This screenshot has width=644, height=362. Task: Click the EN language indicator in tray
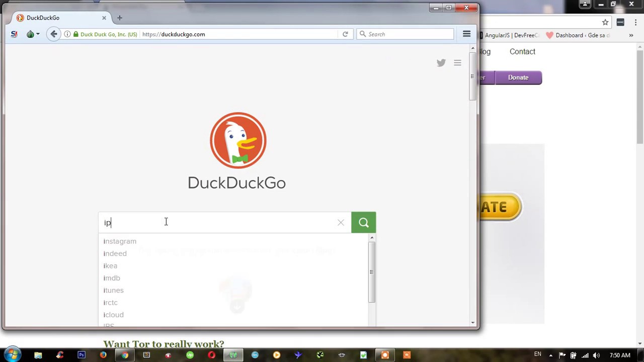(538, 355)
